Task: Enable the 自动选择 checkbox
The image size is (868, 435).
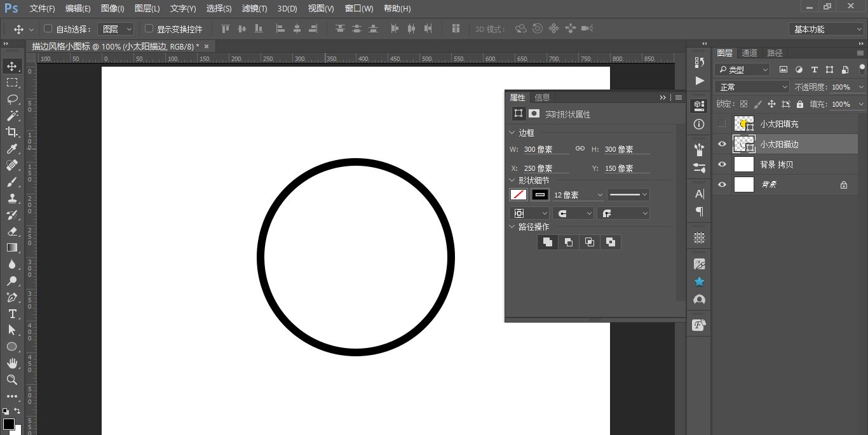Action: coord(48,29)
